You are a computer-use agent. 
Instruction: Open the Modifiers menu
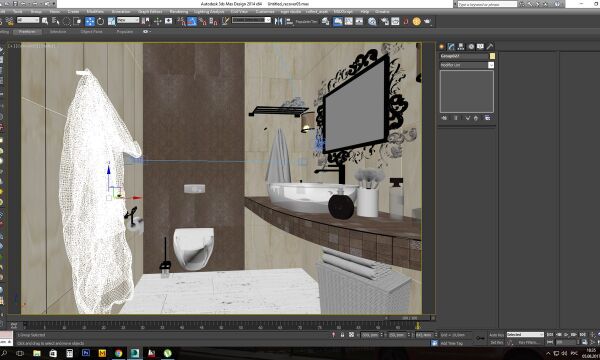coord(95,12)
